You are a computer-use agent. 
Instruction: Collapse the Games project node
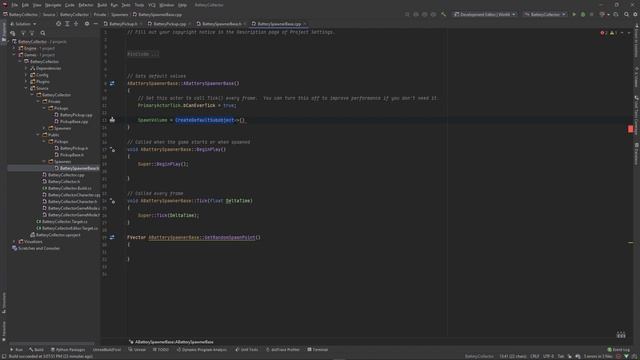[15, 55]
